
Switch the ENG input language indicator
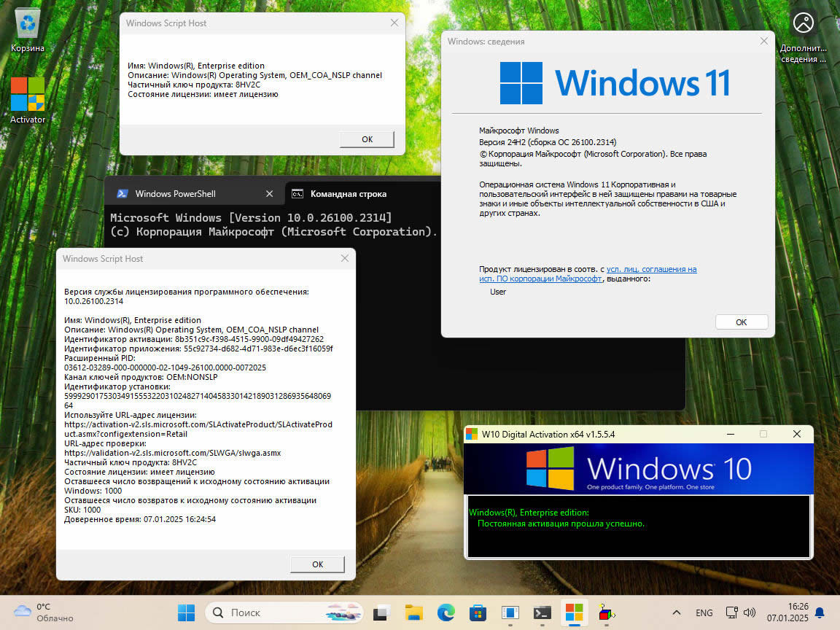[x=704, y=612]
